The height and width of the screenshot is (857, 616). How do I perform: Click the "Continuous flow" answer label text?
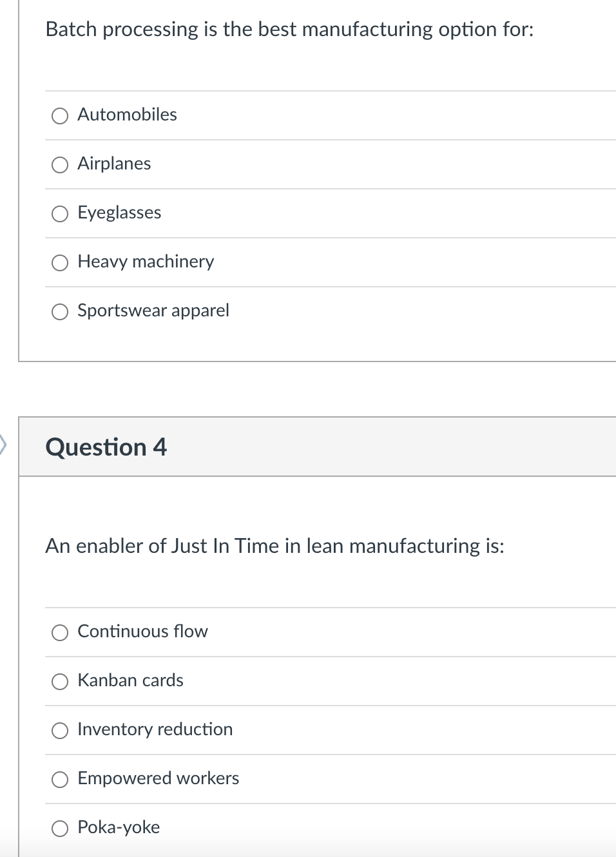[142, 631]
